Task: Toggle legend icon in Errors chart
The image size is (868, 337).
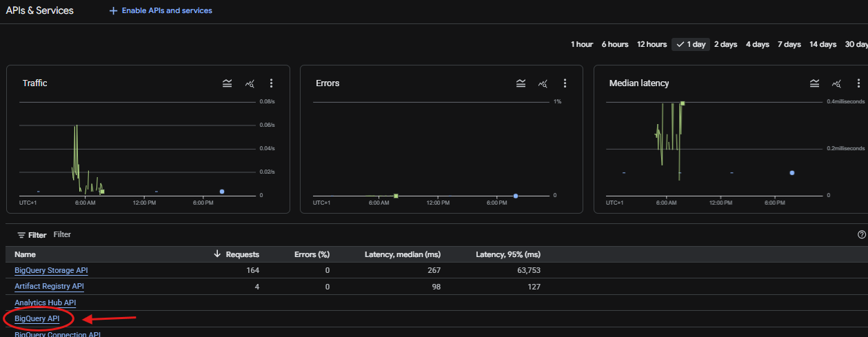Action: pyautogui.click(x=521, y=83)
